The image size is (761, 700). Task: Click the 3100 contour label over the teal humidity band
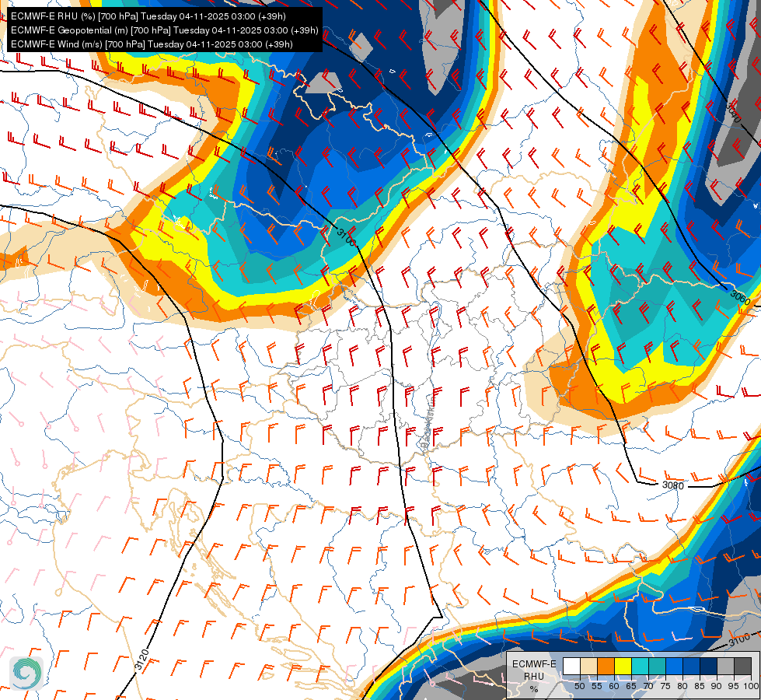click(x=346, y=236)
